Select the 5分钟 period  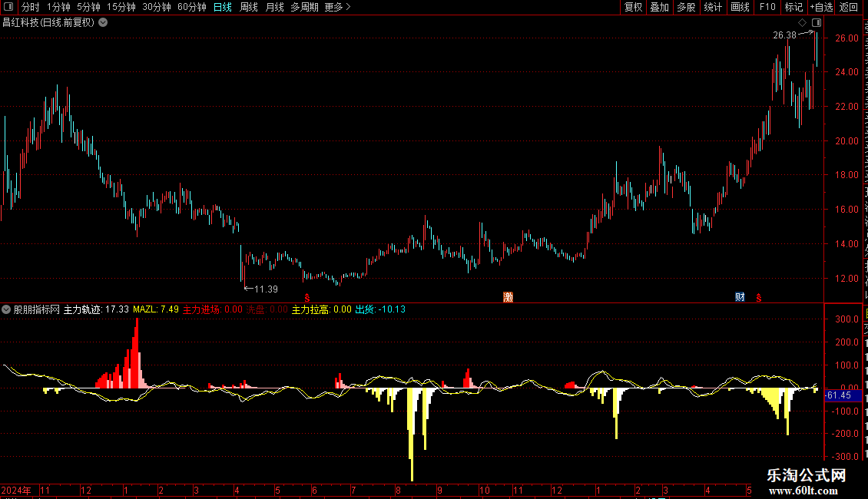tap(88, 7)
